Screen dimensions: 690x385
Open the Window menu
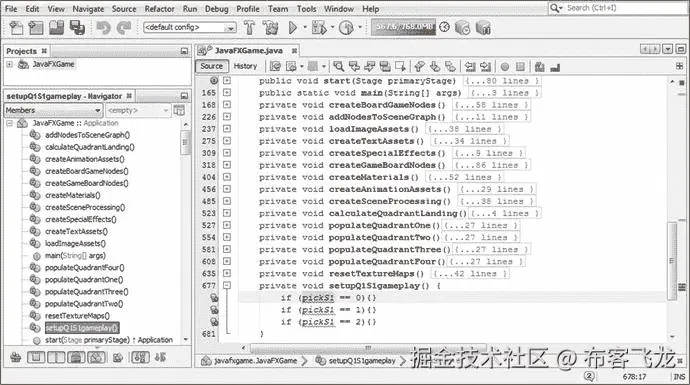point(339,9)
